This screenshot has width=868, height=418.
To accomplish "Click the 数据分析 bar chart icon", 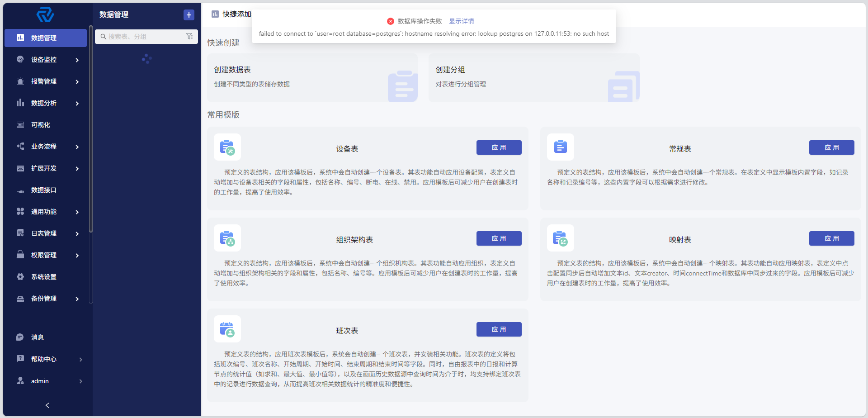I will click(20, 103).
